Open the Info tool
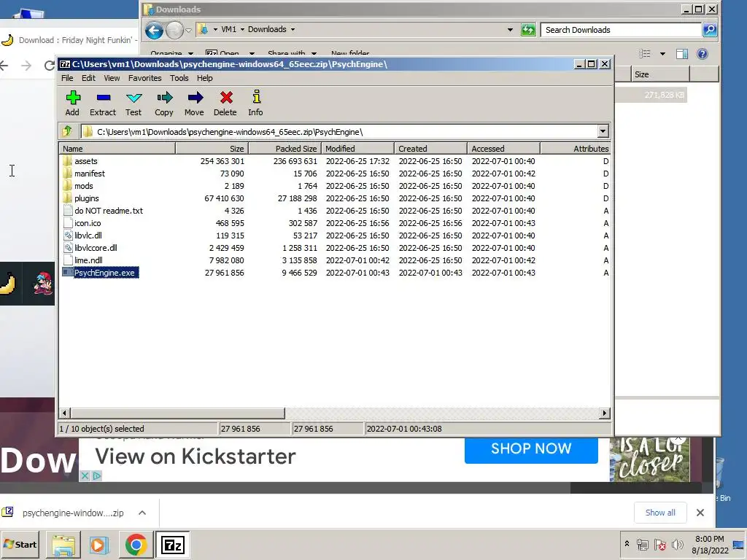This screenshot has height=560, width=747. point(256,97)
